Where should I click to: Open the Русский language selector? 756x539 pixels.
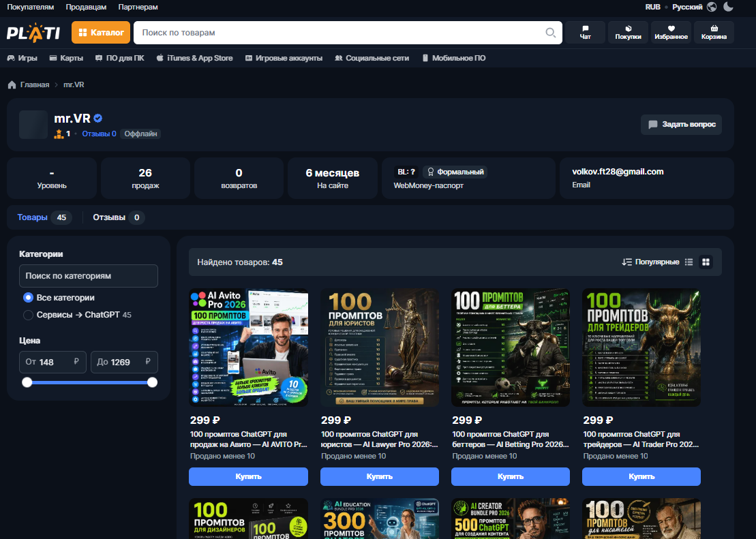tap(687, 7)
